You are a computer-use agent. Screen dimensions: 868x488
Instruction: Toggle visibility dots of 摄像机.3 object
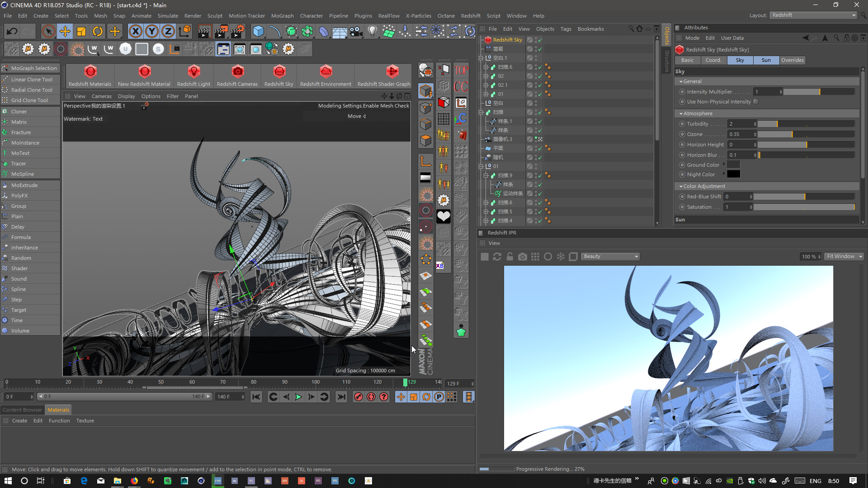(x=536, y=139)
